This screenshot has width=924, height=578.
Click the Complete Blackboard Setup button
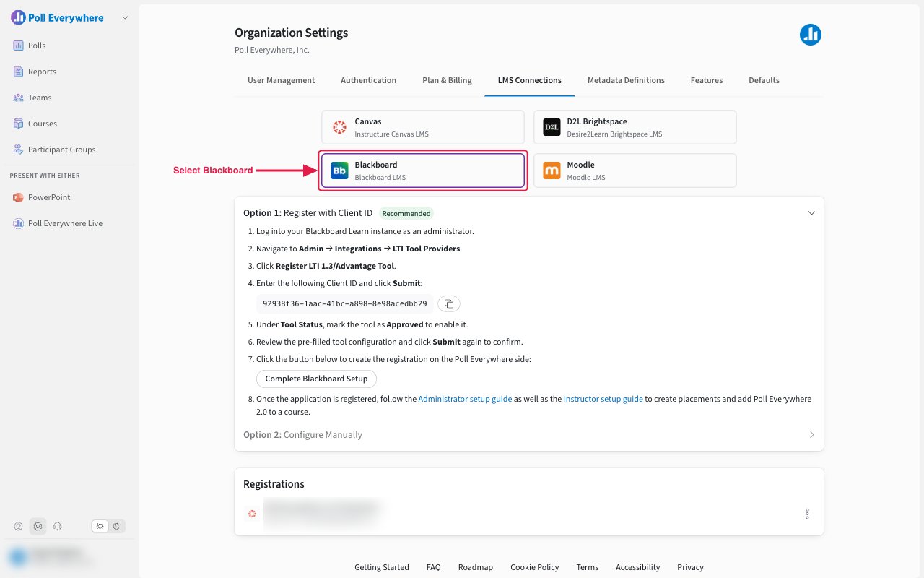coord(316,379)
